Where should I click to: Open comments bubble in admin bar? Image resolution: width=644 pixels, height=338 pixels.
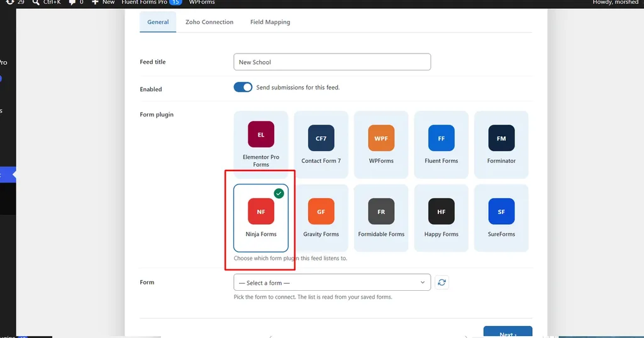click(x=72, y=3)
